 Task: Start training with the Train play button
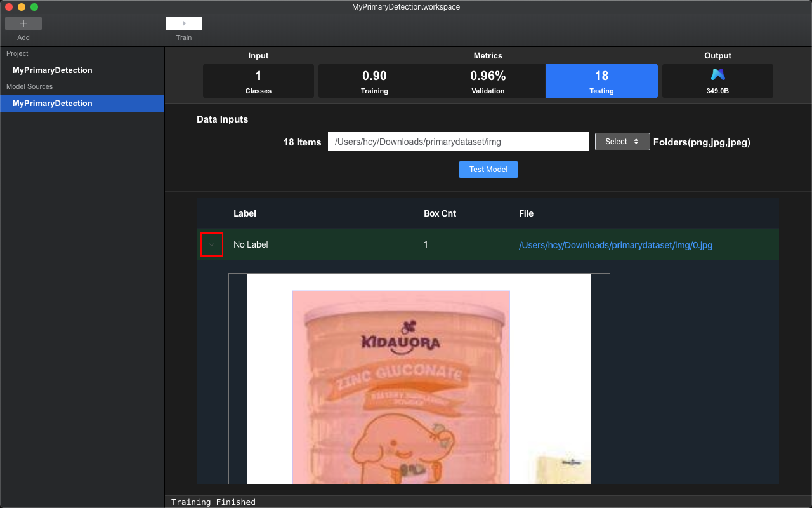coord(184,23)
